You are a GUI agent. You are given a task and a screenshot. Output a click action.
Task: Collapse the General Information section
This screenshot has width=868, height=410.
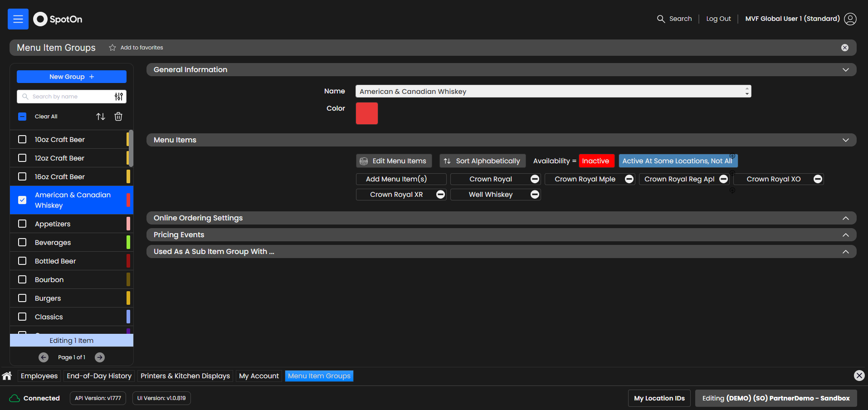click(846, 70)
